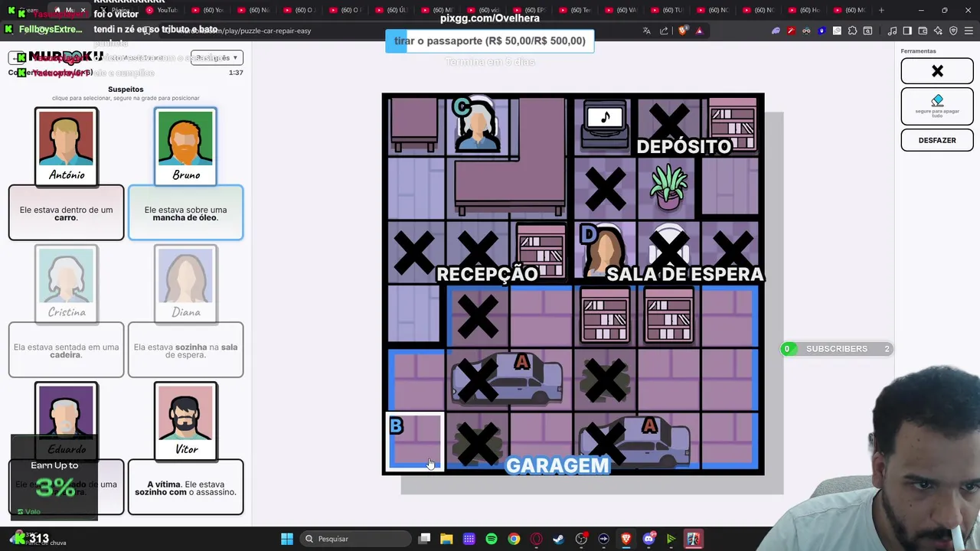
Task: Click the DESFAZER undo button
Action: tap(937, 140)
